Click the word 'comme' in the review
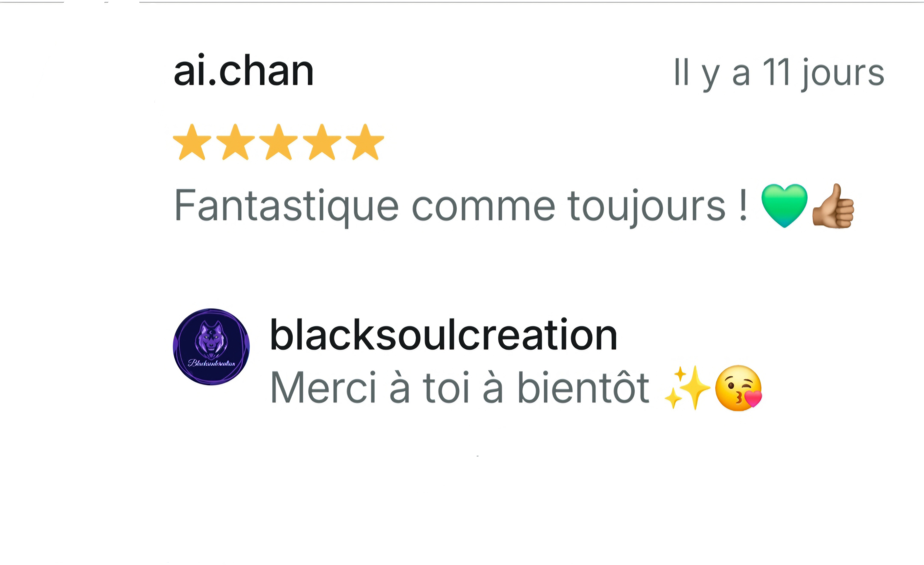The height and width of the screenshot is (565, 924). pyautogui.click(x=484, y=207)
